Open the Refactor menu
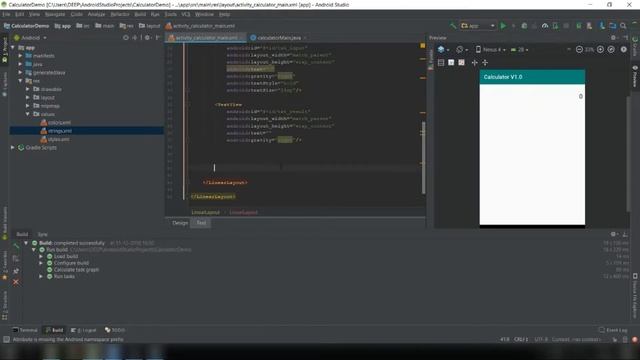The image size is (640, 360). pyautogui.click(x=120, y=14)
